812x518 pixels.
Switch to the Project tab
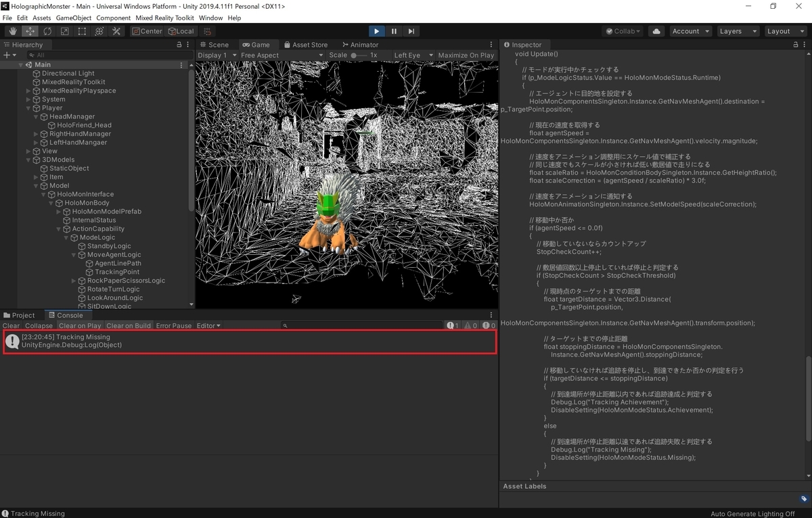[x=19, y=315]
